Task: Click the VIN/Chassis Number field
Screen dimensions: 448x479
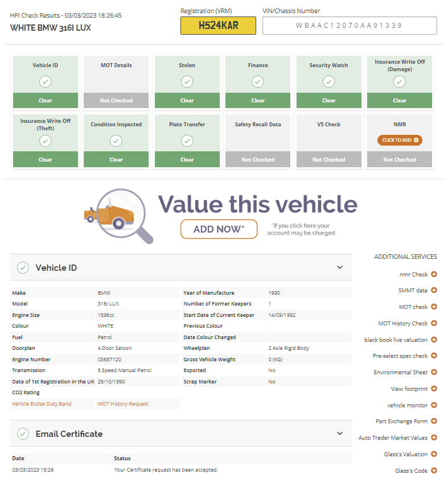Action: 350,26
